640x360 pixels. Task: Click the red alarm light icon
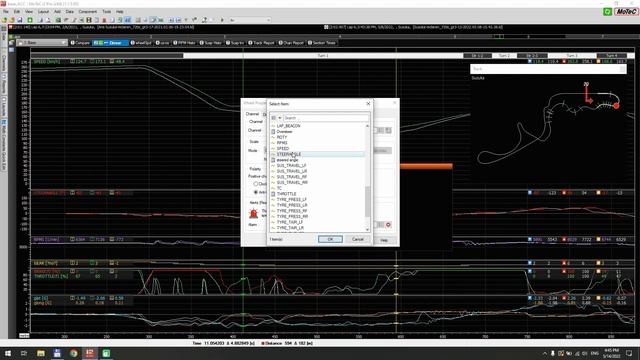tap(253, 213)
